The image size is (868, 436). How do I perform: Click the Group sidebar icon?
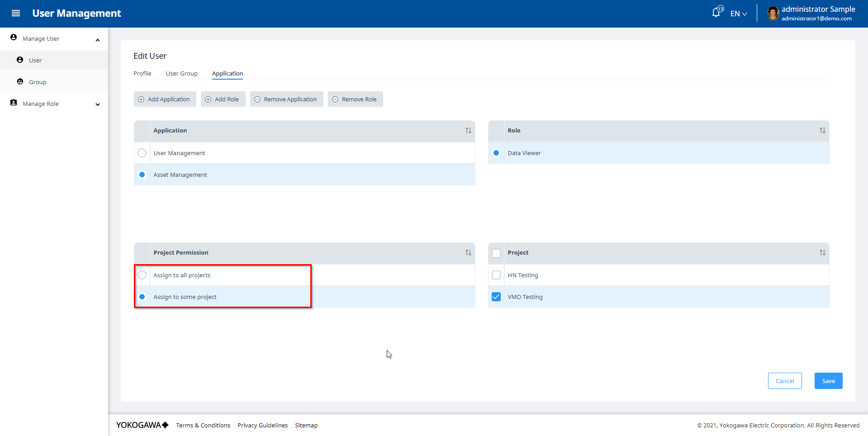[20, 81]
